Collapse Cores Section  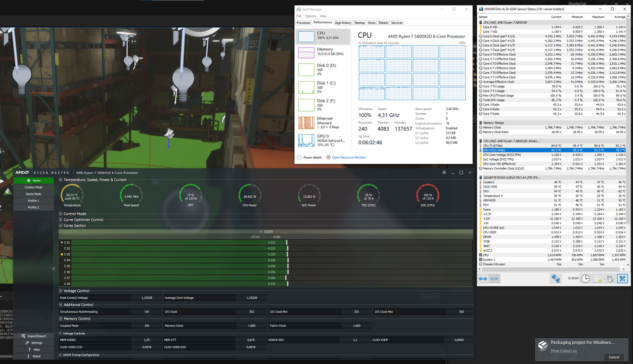[61, 226]
